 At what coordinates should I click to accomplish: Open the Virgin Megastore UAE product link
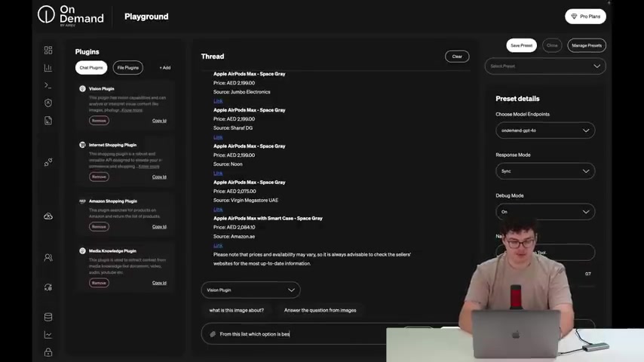218,210
